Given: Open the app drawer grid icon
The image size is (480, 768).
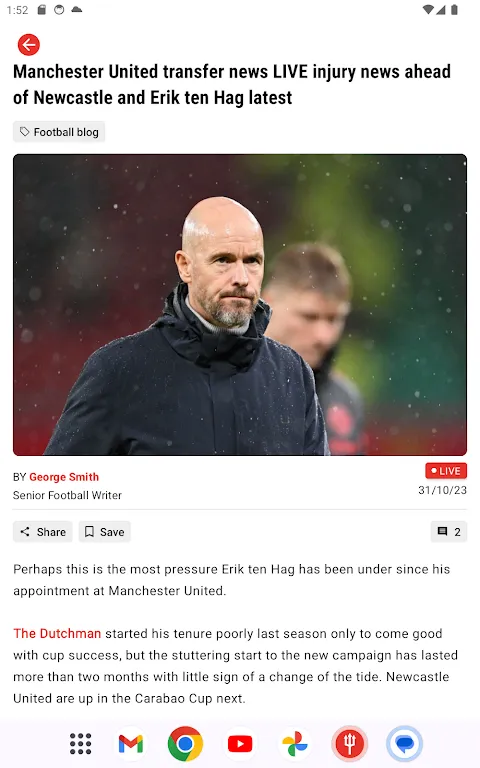Looking at the screenshot, I should click(80, 744).
